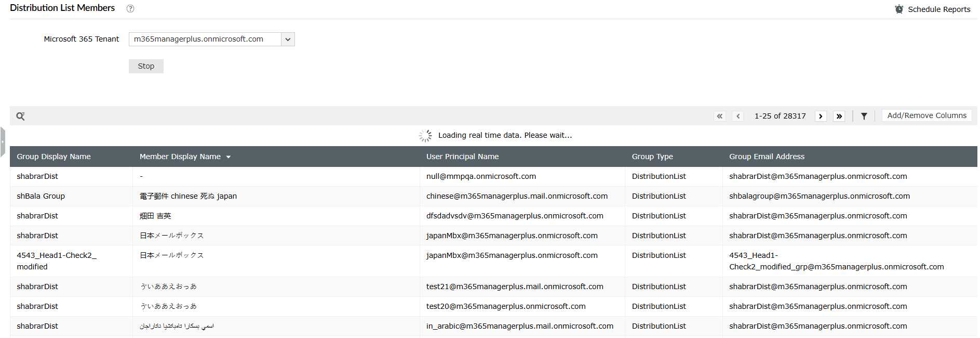The height and width of the screenshot is (338, 980).
Task: Open the Microsoft 365 Tenant dropdown
Action: coord(288,40)
